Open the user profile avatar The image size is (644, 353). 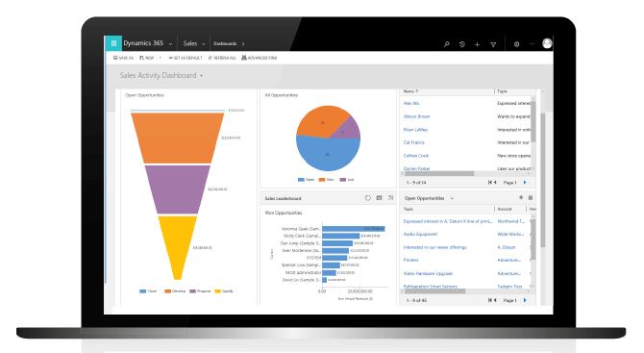click(547, 43)
